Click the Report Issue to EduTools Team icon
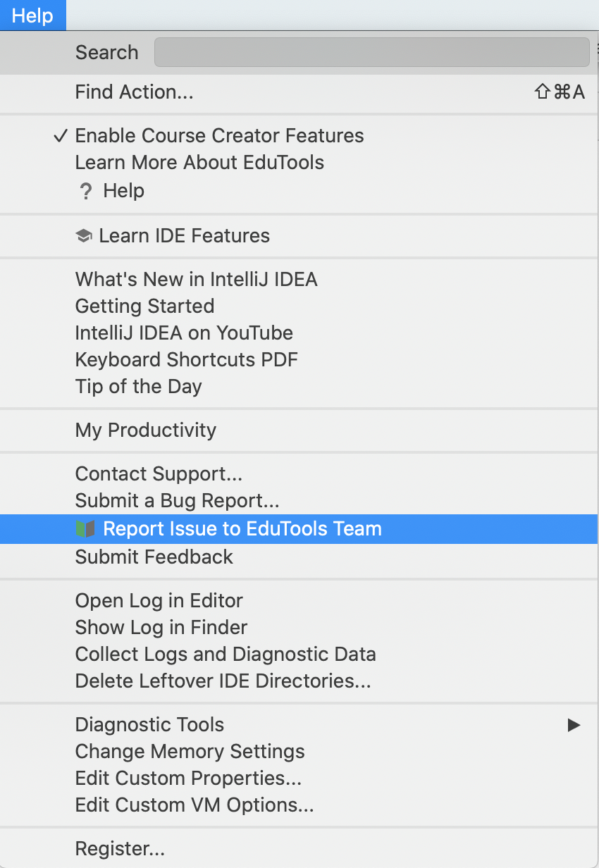 click(x=85, y=529)
